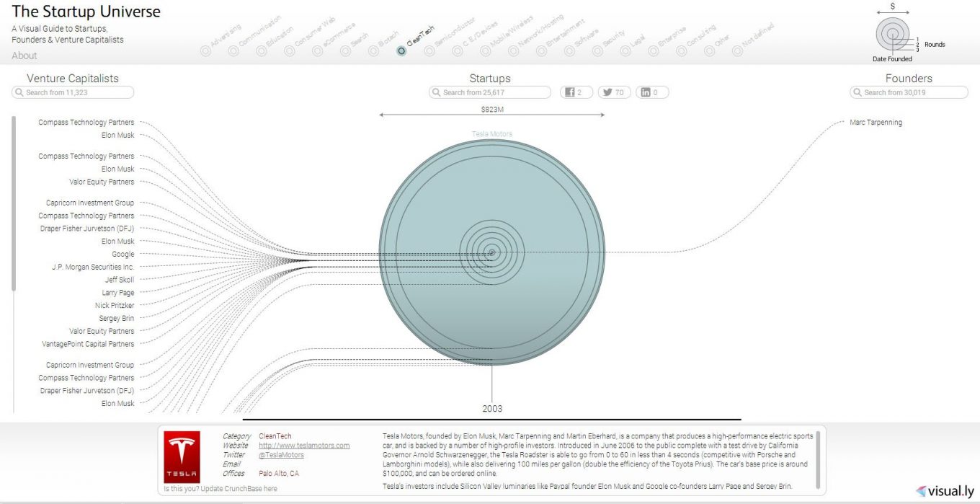Choose the Security category filter
980x504 pixels.
click(597, 51)
